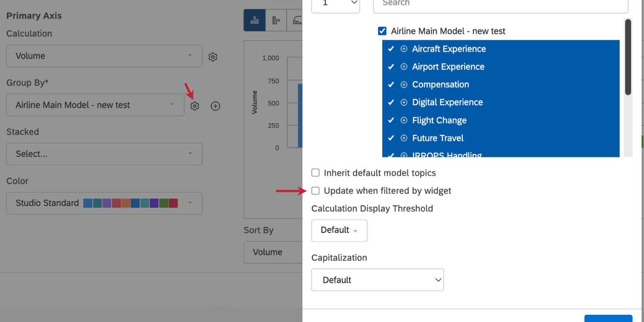Image resolution: width=644 pixels, height=322 pixels.
Task: Select the horizontal bar chart type
Action: (x=276, y=20)
